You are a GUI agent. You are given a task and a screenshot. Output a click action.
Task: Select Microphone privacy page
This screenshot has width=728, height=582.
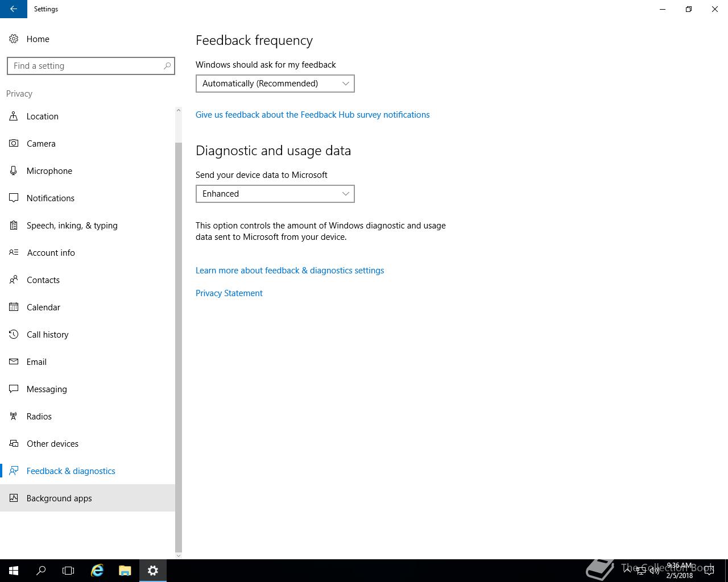pyautogui.click(x=88, y=171)
